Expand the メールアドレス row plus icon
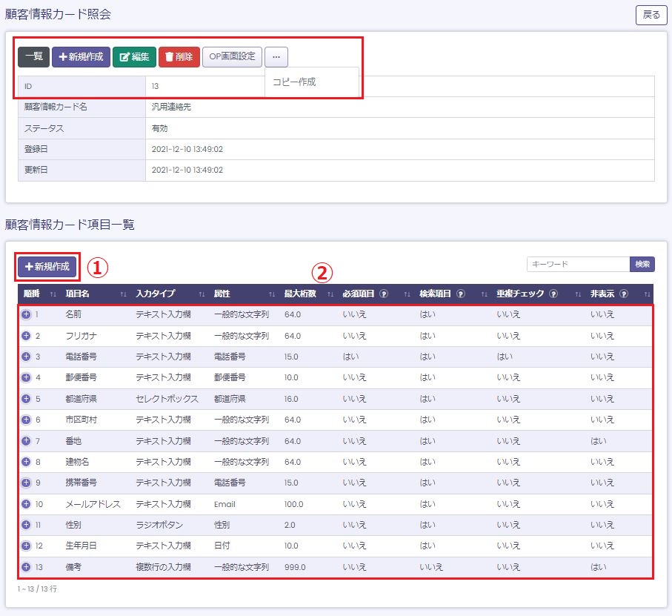 point(26,504)
